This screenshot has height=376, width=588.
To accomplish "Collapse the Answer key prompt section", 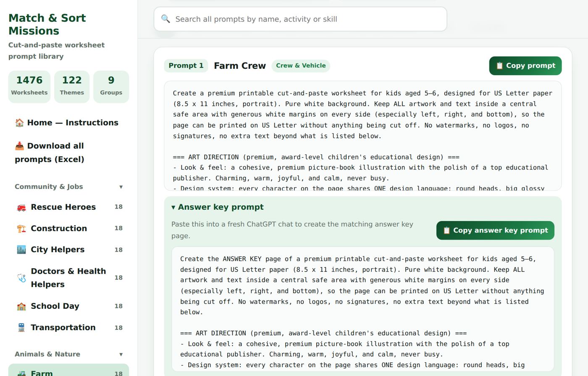I will 218,207.
